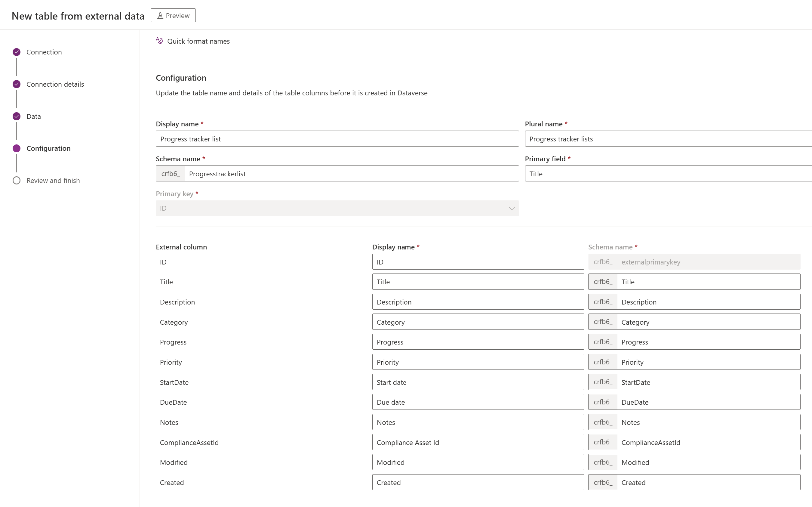Image resolution: width=812 pixels, height=507 pixels.
Task: Click the Display name field for Progress tracker list
Action: coord(337,138)
